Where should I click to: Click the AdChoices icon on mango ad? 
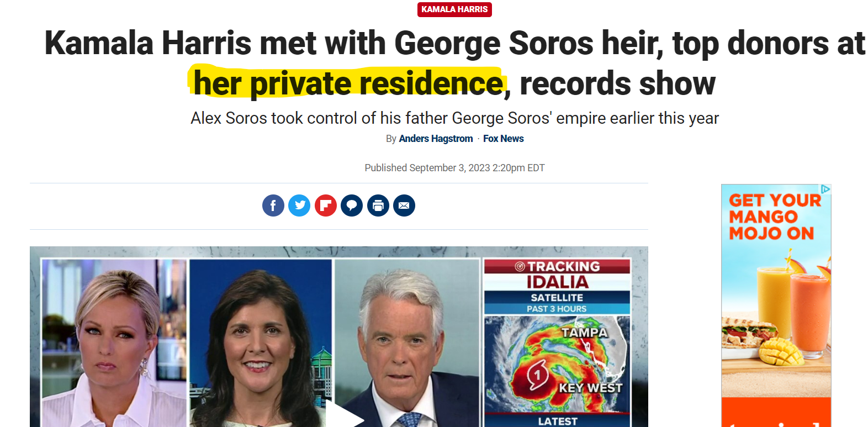click(825, 189)
